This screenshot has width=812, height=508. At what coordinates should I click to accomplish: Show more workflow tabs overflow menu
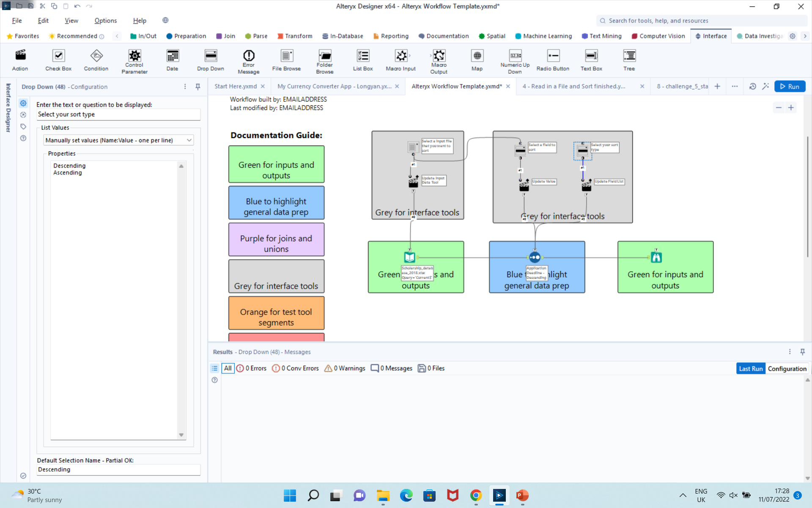(x=735, y=86)
